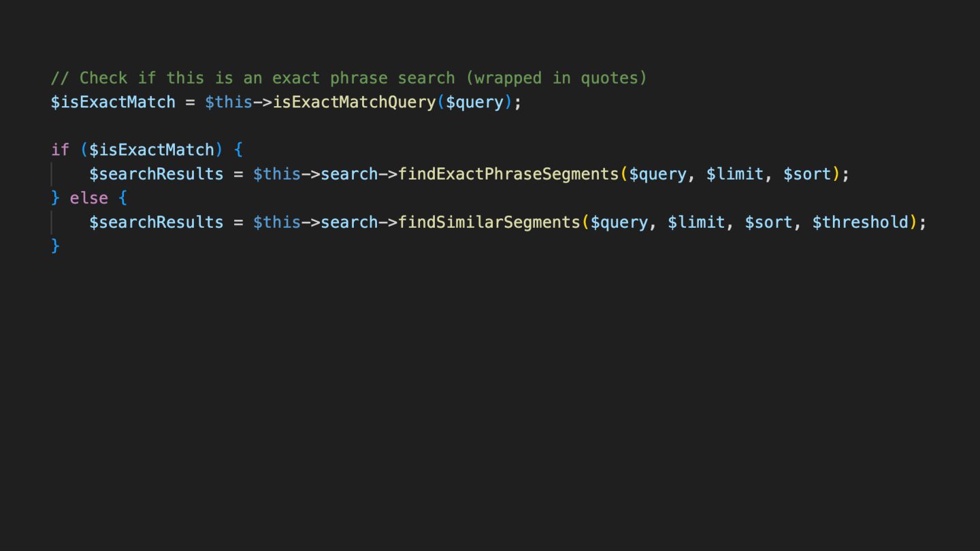Screen dimensions: 980x551
Task: Click the $threshold argument
Action: (860, 222)
